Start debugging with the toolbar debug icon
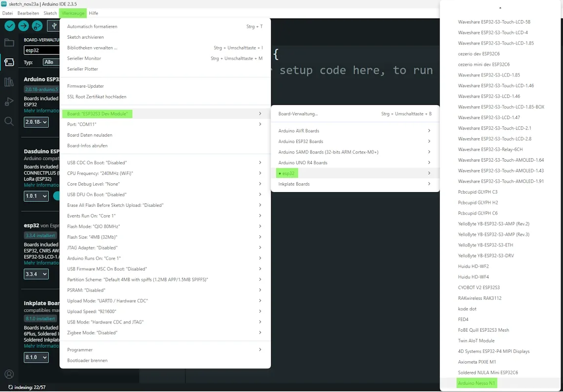 point(37,26)
